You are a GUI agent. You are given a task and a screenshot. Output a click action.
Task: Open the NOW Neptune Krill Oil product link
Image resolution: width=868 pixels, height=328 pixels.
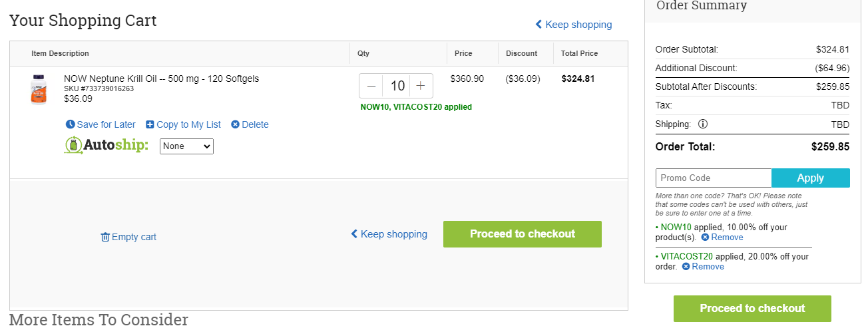point(161,79)
